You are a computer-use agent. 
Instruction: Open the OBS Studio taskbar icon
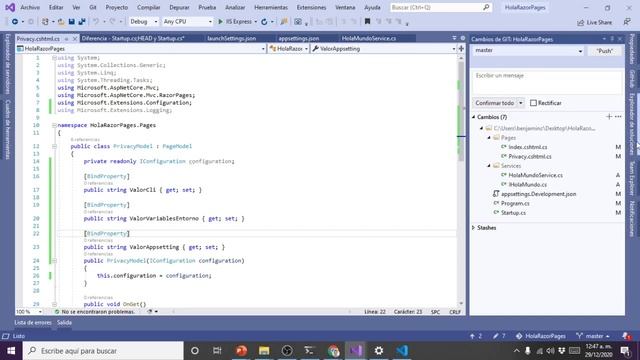click(x=287, y=351)
